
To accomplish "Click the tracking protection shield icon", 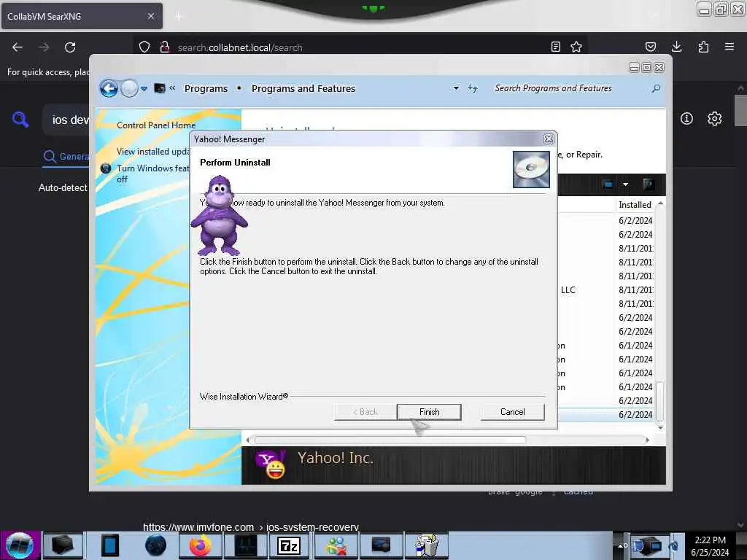I will click(x=144, y=47).
